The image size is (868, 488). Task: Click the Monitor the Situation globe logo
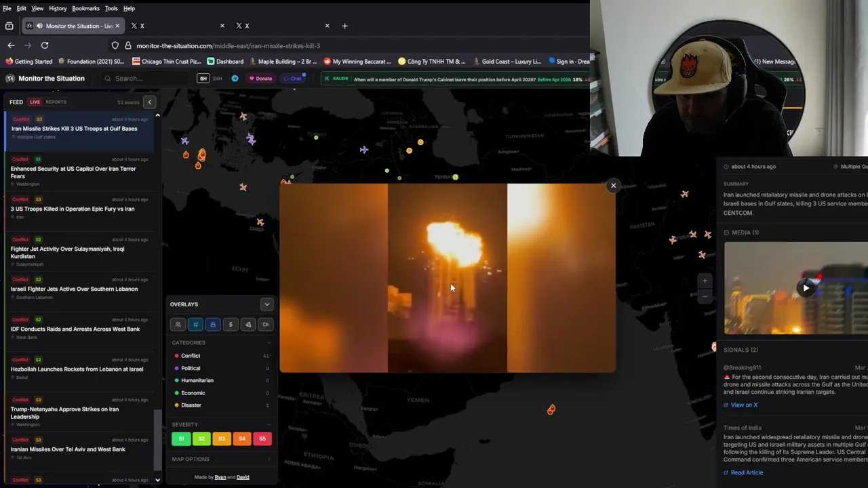[x=10, y=78]
